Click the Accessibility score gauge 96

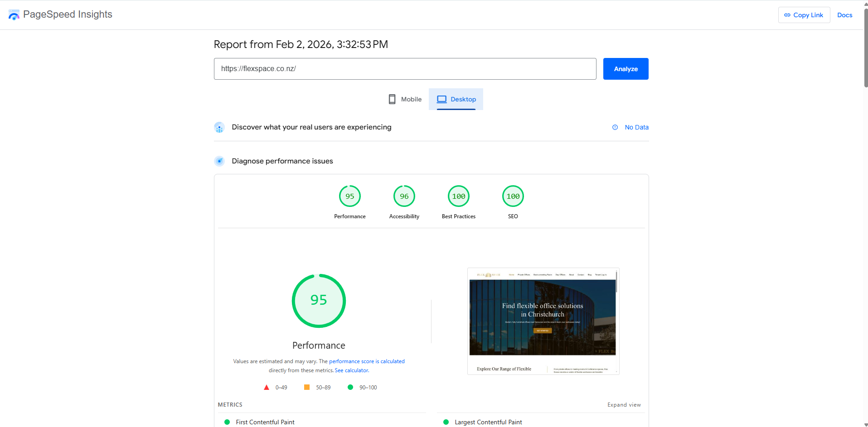click(x=404, y=197)
